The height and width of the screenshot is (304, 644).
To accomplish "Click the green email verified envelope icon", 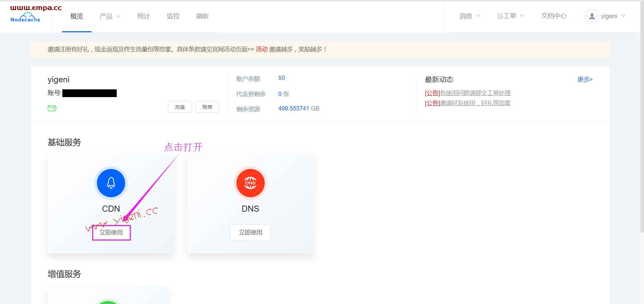I will coord(52,108).
